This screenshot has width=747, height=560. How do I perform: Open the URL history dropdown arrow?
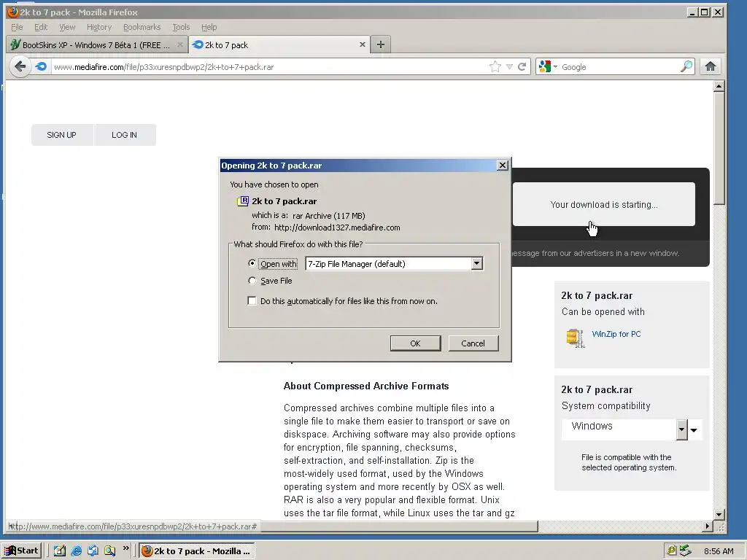click(x=509, y=66)
